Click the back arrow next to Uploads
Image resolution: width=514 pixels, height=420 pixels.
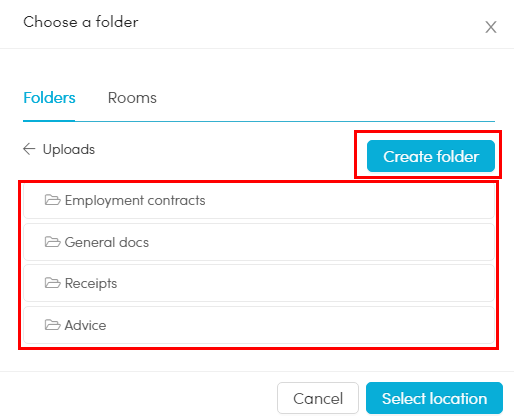click(29, 149)
